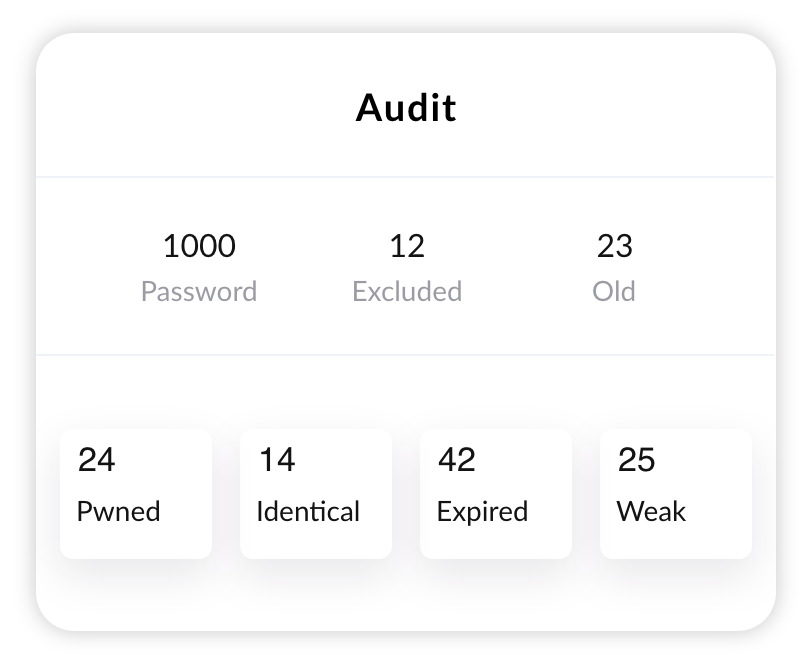
Task: Click the Excluded label
Action: 407,292
